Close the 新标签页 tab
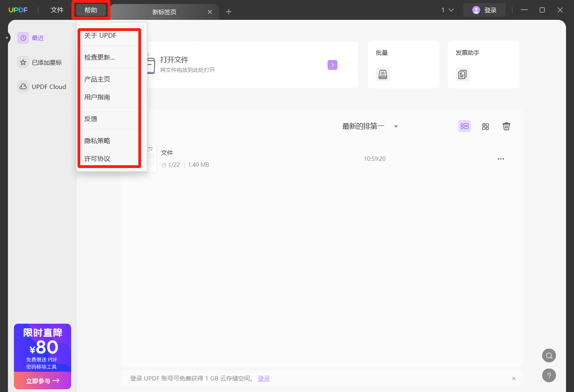The height and width of the screenshot is (392, 574). point(210,12)
